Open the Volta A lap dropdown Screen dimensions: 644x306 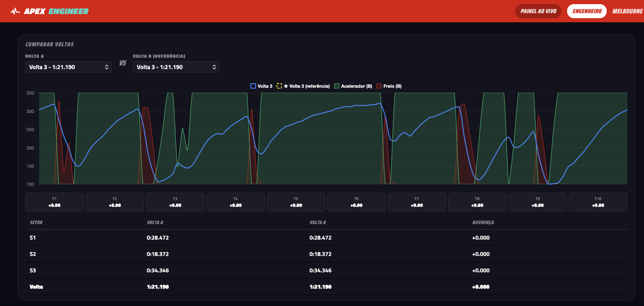pyautogui.click(x=68, y=67)
